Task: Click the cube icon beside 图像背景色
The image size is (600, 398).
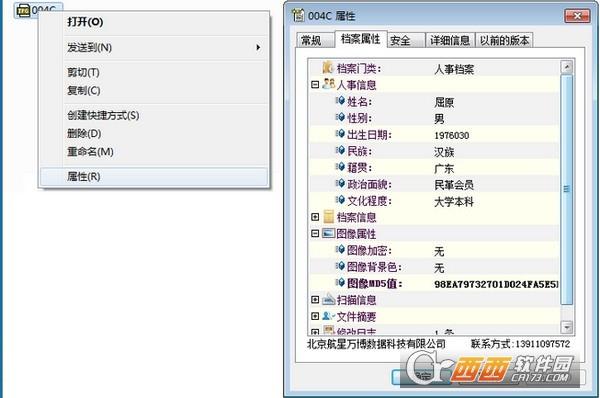Action: click(x=340, y=266)
